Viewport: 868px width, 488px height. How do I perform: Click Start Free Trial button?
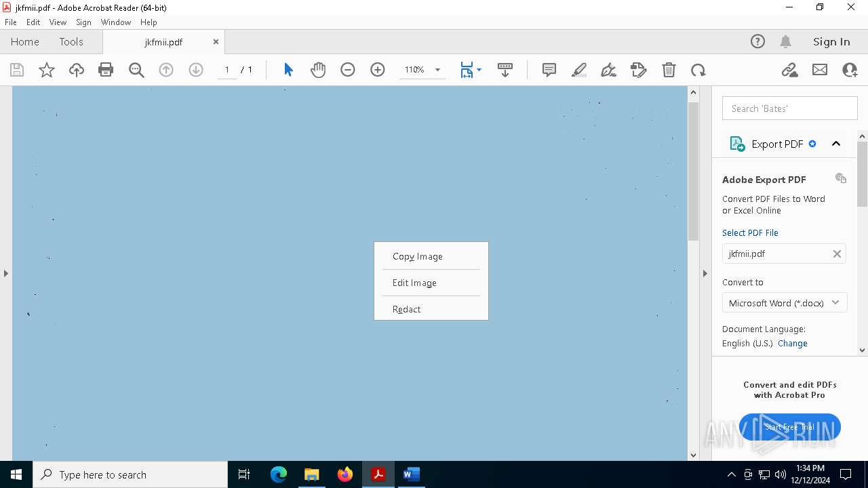pos(790,427)
